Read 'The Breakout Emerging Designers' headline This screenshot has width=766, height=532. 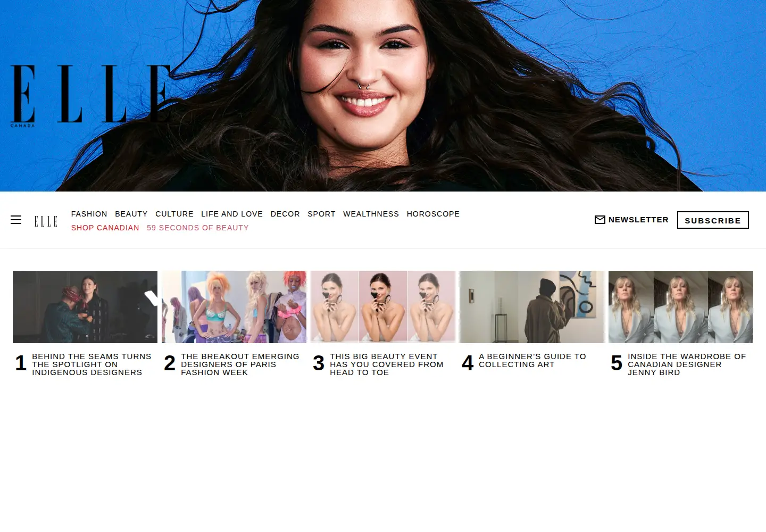pos(240,364)
